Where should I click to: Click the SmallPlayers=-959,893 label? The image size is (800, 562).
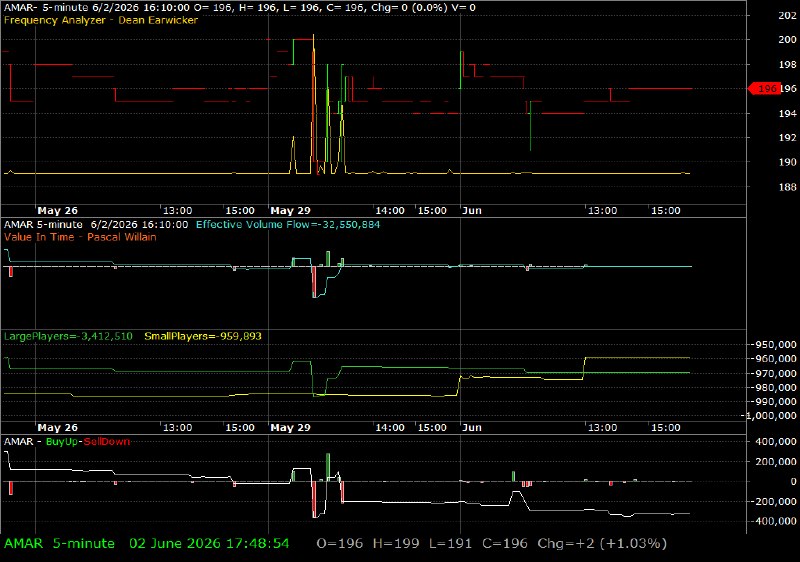pyautogui.click(x=203, y=337)
